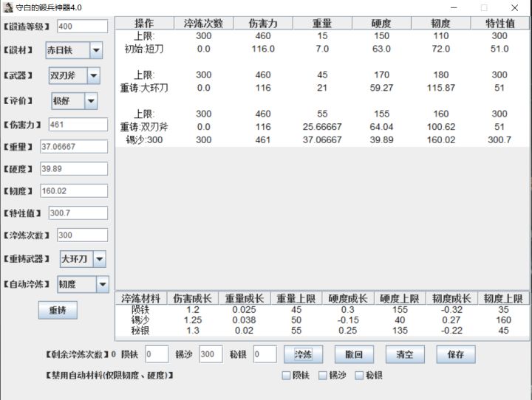This screenshot has height=400, width=532.
Task: Click the app icon in the title bar
Action: click(x=8, y=7)
